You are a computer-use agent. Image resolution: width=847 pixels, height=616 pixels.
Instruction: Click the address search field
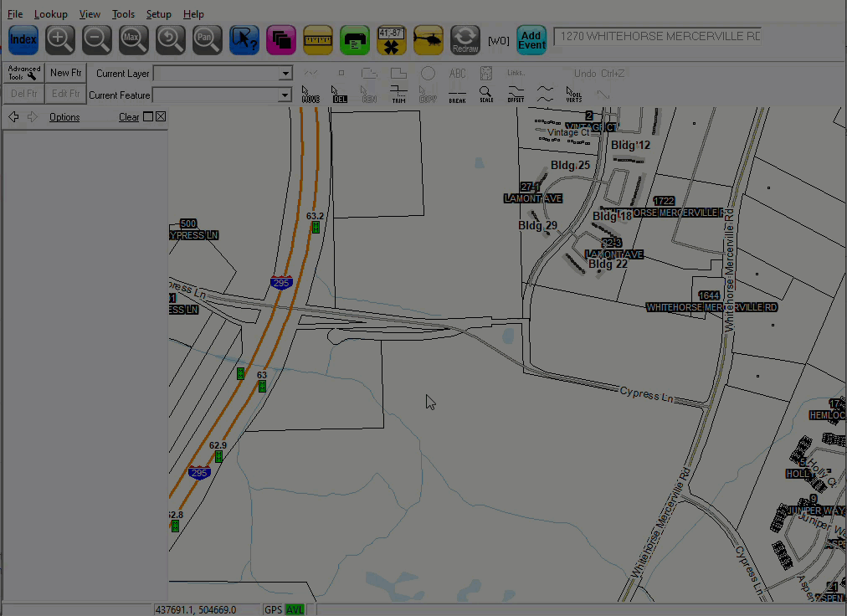point(657,37)
